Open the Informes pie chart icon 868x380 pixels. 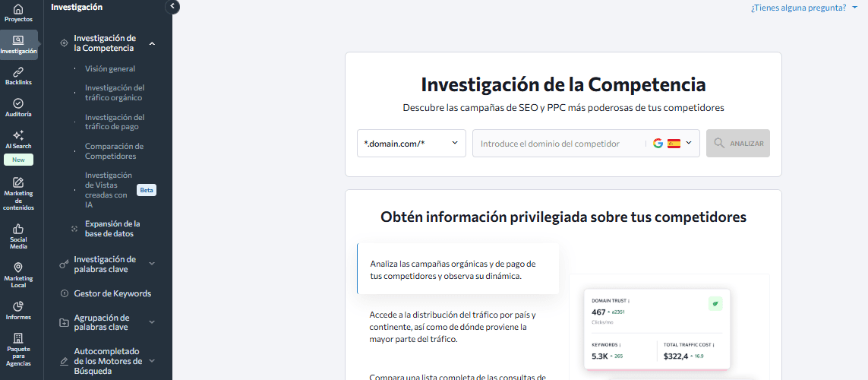[x=18, y=306]
